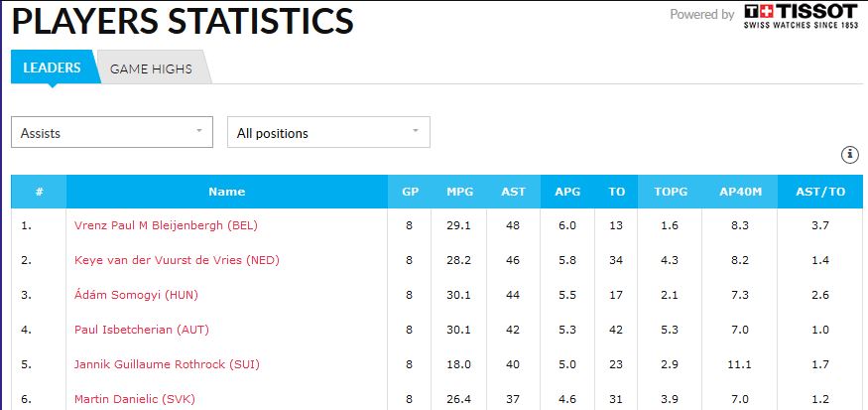Click Jannik Guillaume Rothrock's name

(x=167, y=364)
